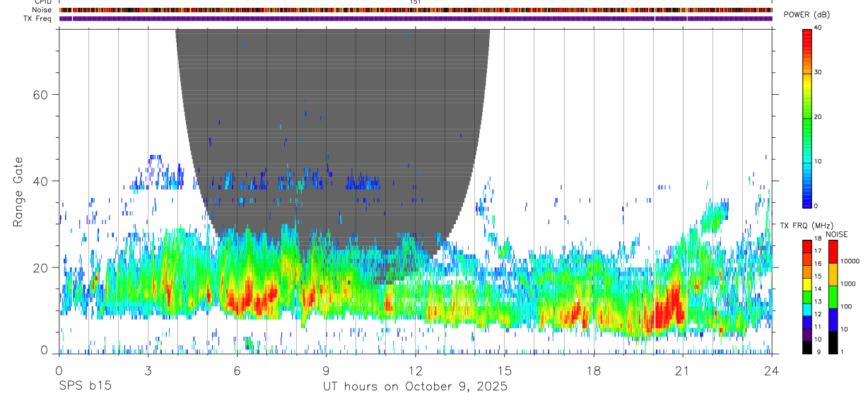This screenshot has height=401, width=868.
Task: Click the green 20 dB region of power colorbar
Action: [807, 117]
